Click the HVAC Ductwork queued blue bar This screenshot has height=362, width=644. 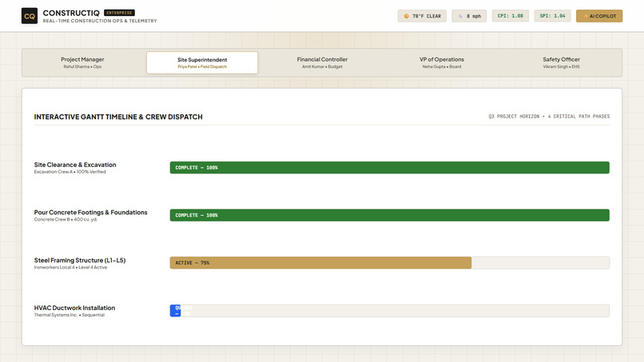coord(175,311)
